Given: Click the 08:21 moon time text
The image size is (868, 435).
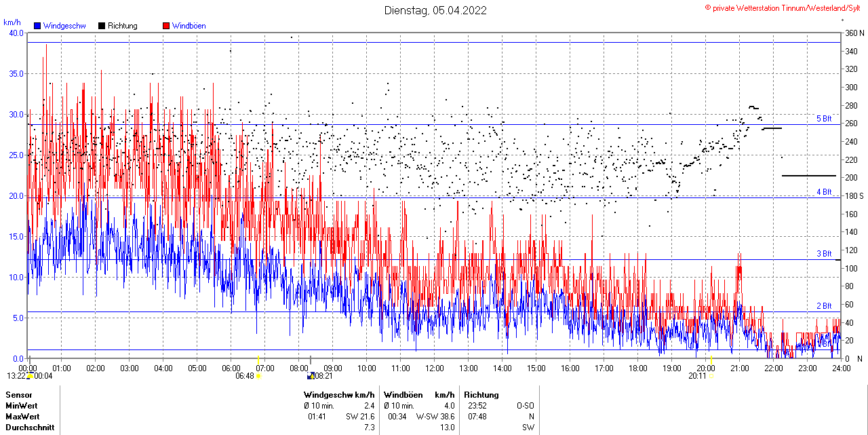Looking at the screenshot, I should (323, 375).
